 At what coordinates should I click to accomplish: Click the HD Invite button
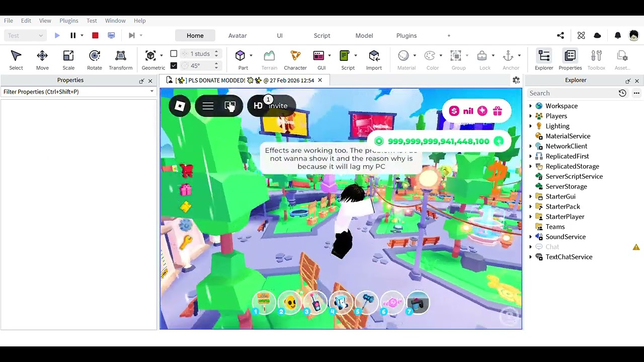[271, 106]
